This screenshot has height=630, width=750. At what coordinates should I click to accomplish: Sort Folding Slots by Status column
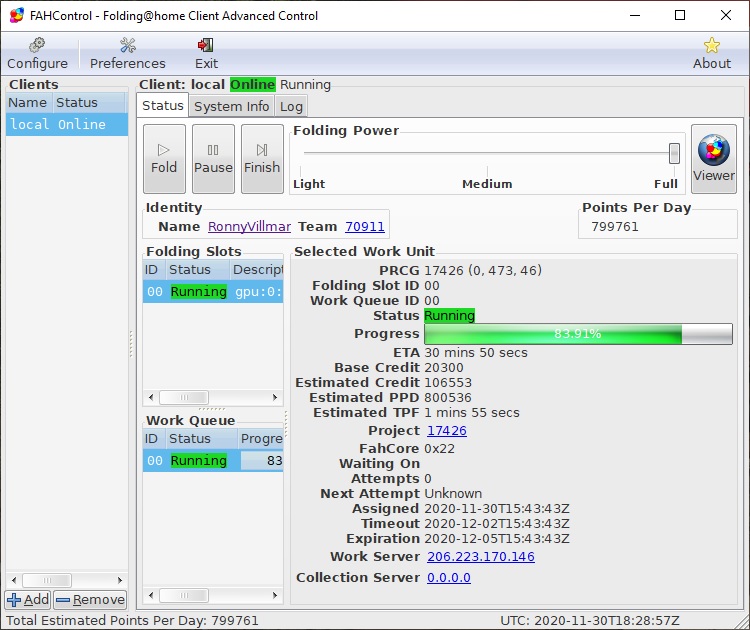pyautogui.click(x=198, y=270)
